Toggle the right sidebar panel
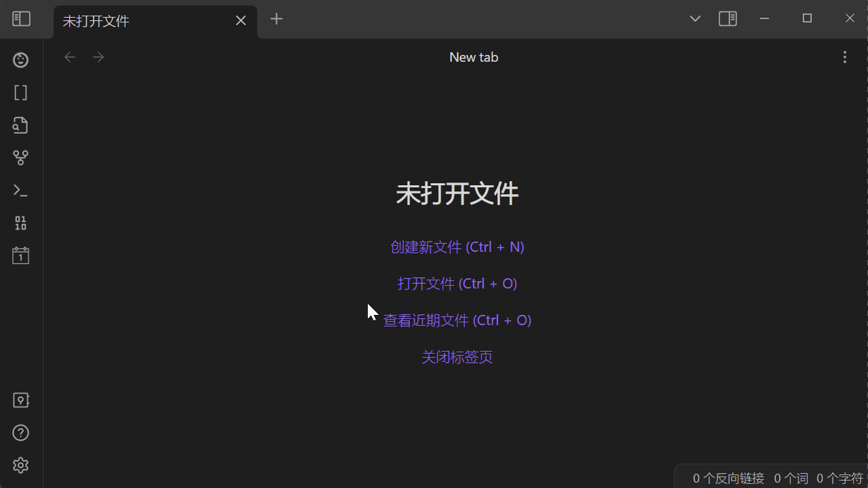 728,18
